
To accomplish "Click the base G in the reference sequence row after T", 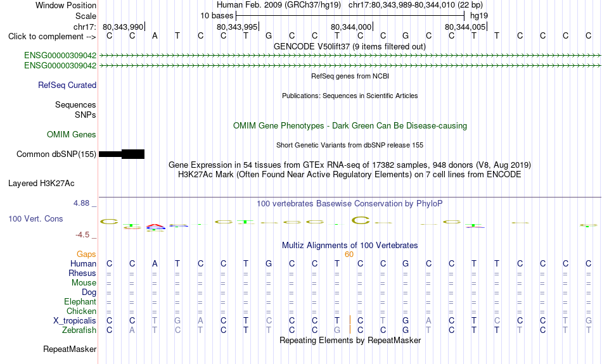I will (x=269, y=35).
